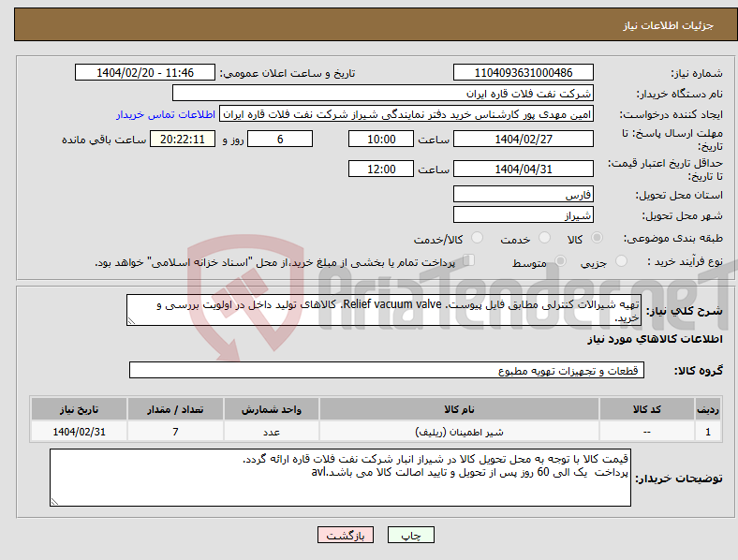Screen dimensions: 738x560
Task: Click the remaining days field showing 6
Action: 280,140
